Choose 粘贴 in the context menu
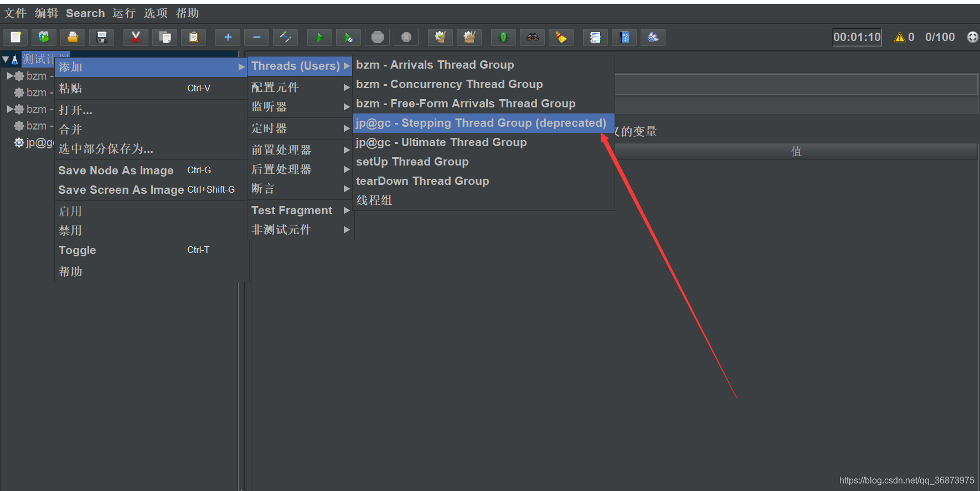The image size is (980, 491). pos(151,88)
